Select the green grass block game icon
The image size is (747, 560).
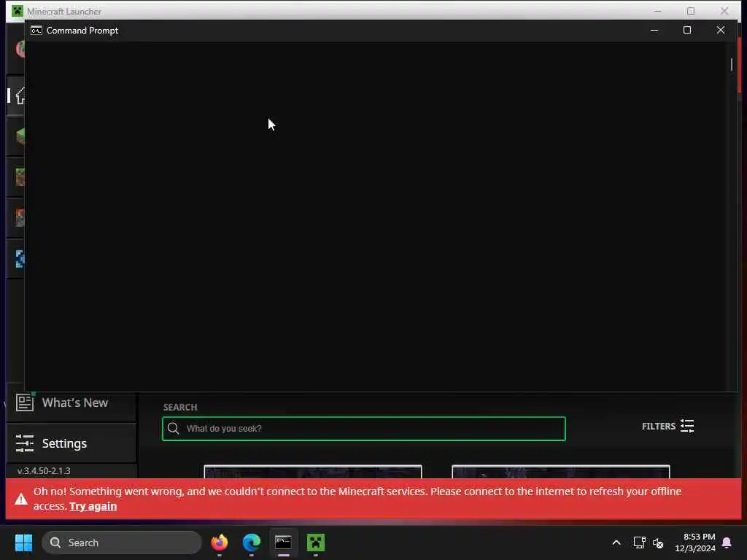pyautogui.click(x=20, y=136)
